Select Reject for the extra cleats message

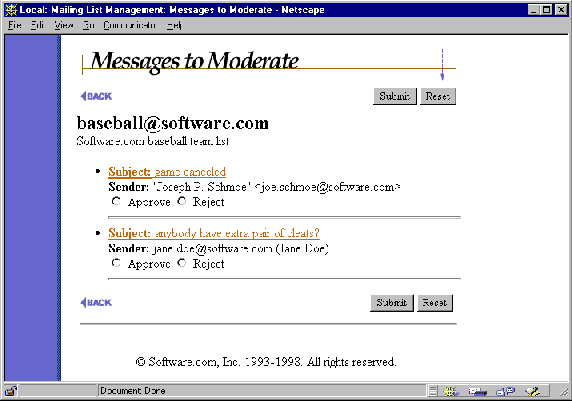coord(182,263)
